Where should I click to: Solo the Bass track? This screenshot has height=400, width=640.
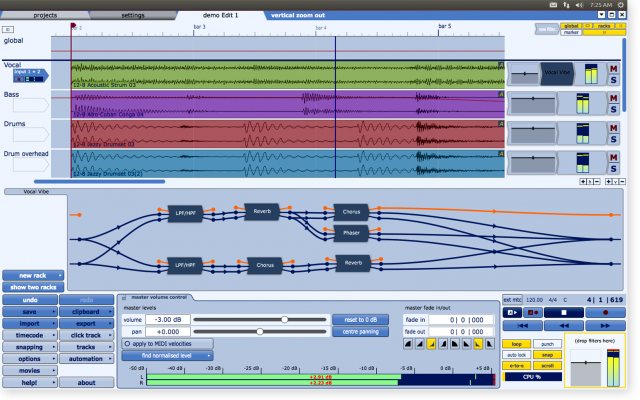click(613, 108)
